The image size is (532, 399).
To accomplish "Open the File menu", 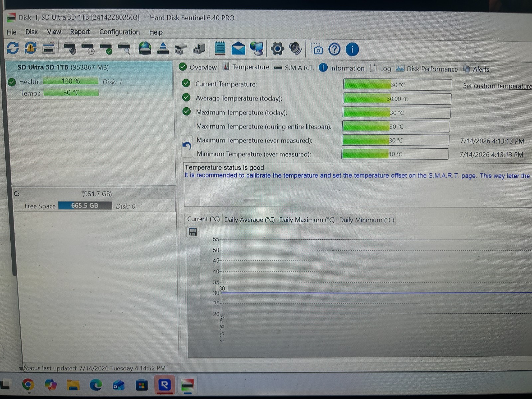I will pos(11,32).
